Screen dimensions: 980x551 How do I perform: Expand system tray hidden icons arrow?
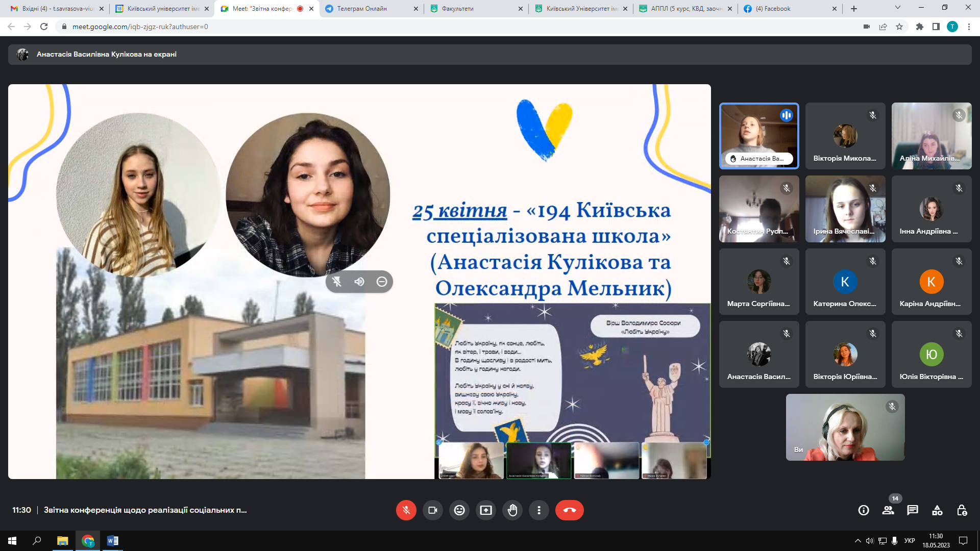[857, 541]
